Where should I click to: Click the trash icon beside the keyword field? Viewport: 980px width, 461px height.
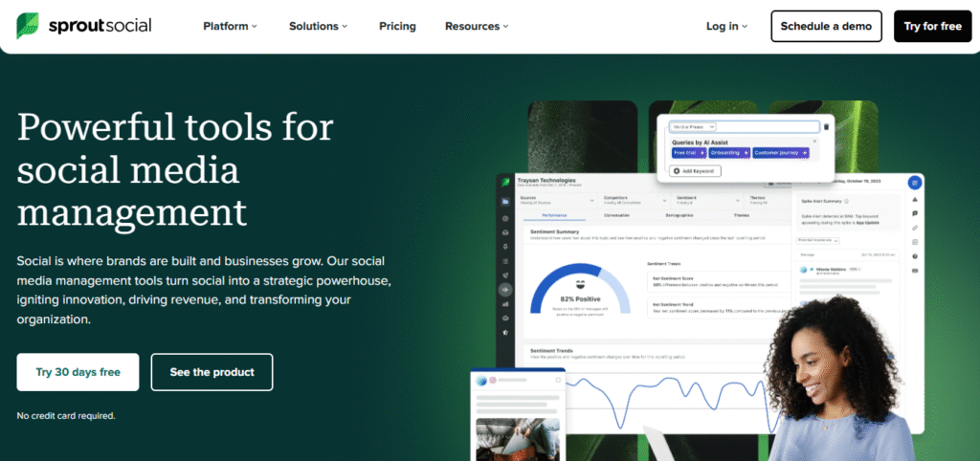click(x=826, y=126)
